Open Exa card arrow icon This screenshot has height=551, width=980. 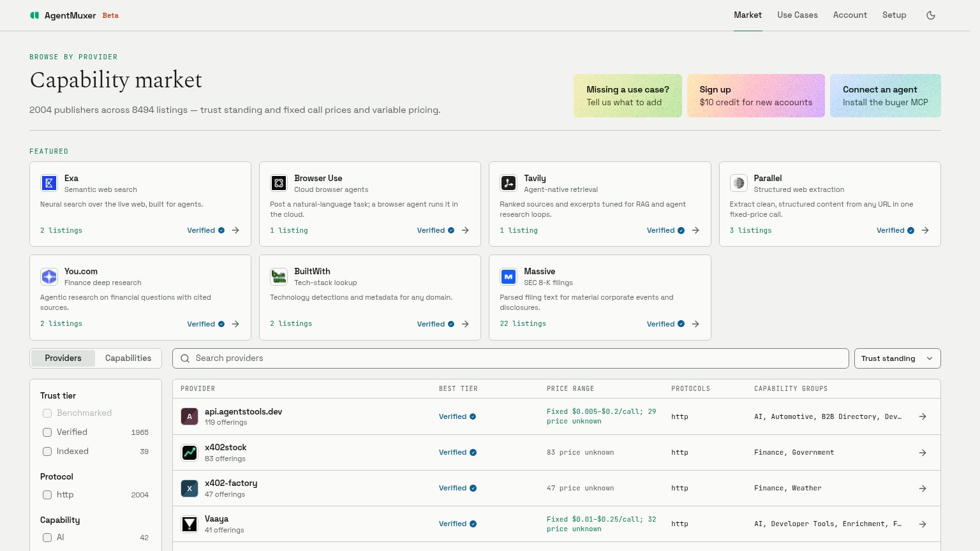(235, 230)
